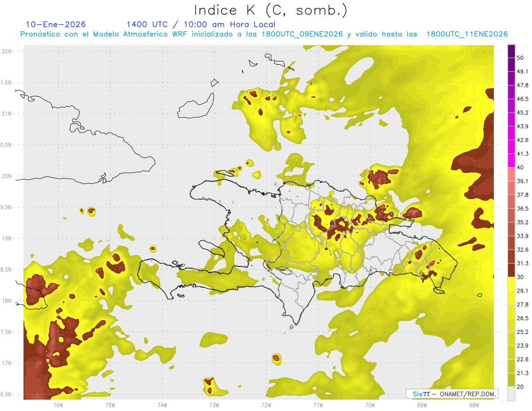Screen dimensions: 532x411
Task: Click the 'Indice K (C, somb.)' title
Action: point(270,10)
